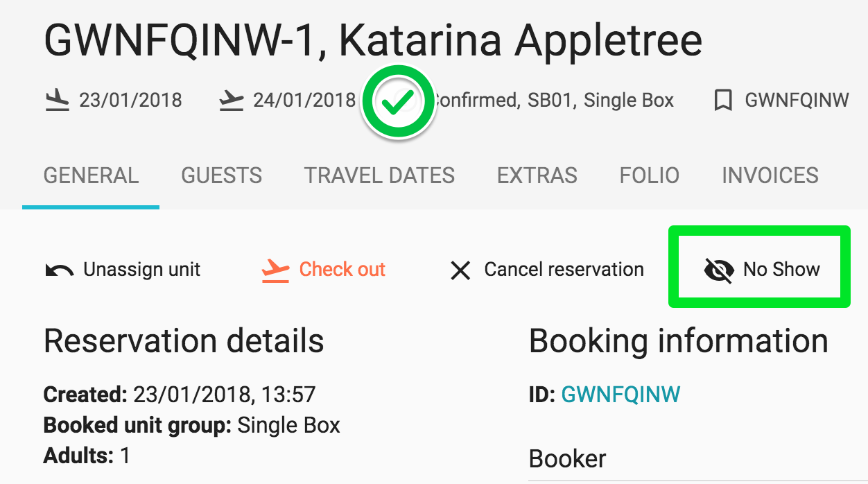Open the Invoices tab
The width and height of the screenshot is (868, 484).
[770, 175]
